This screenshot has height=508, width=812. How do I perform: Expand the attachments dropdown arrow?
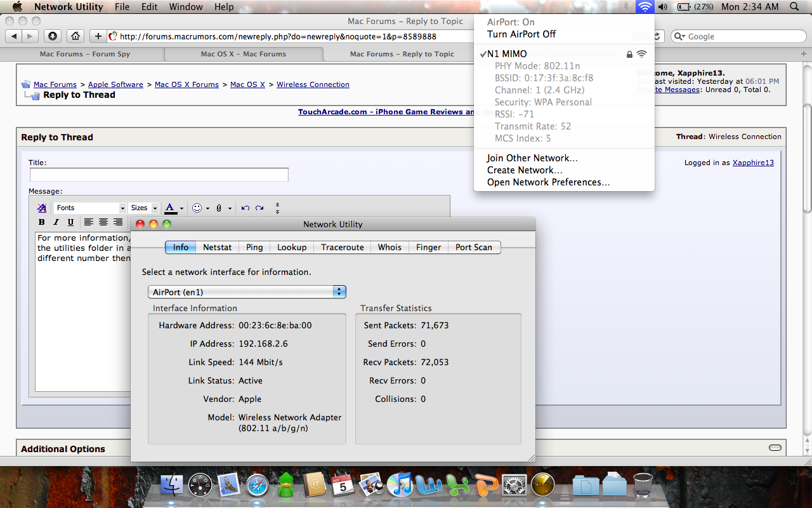coord(230,208)
